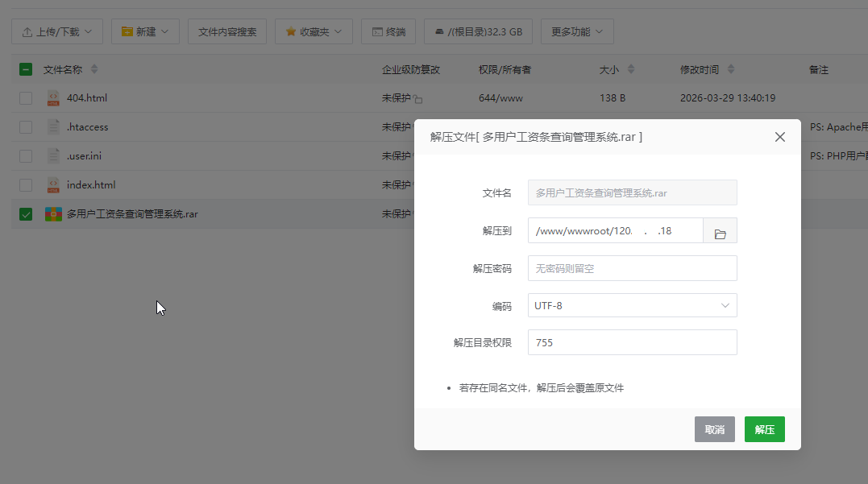Click the upload arrow icon on 上传/下载 button
The height and width of the screenshot is (484, 868).
(x=27, y=31)
